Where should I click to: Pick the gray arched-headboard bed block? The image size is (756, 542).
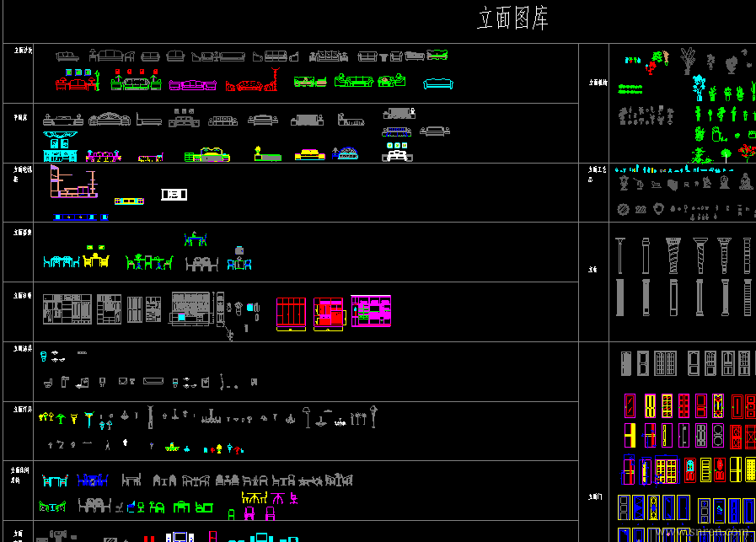tap(110, 119)
